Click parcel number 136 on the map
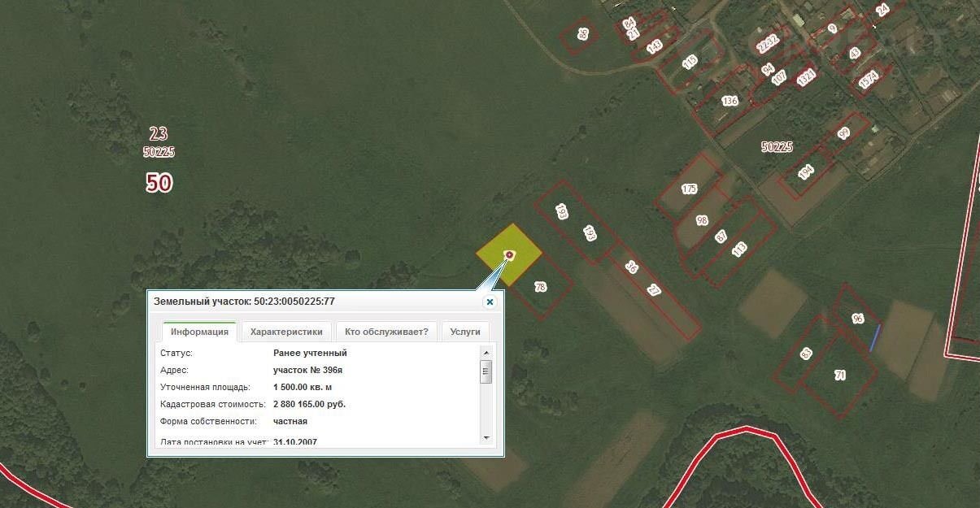Viewport: 980px width, 508px height. [730, 101]
